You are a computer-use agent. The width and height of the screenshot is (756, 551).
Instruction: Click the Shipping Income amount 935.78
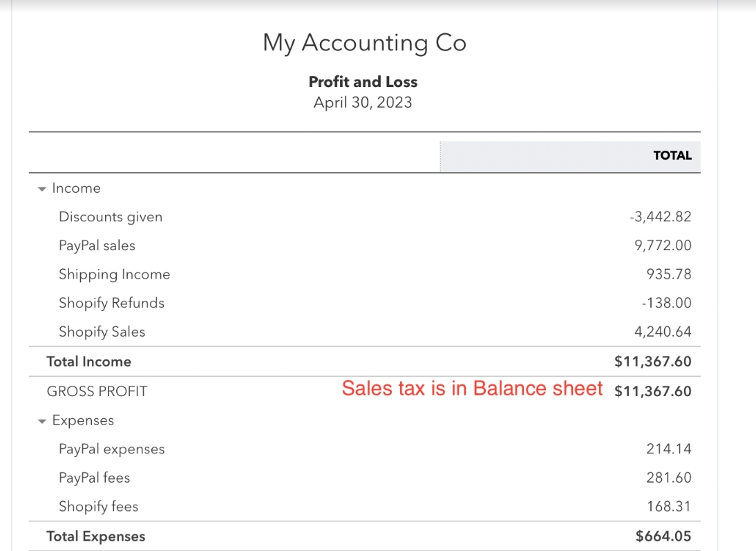coord(668,274)
